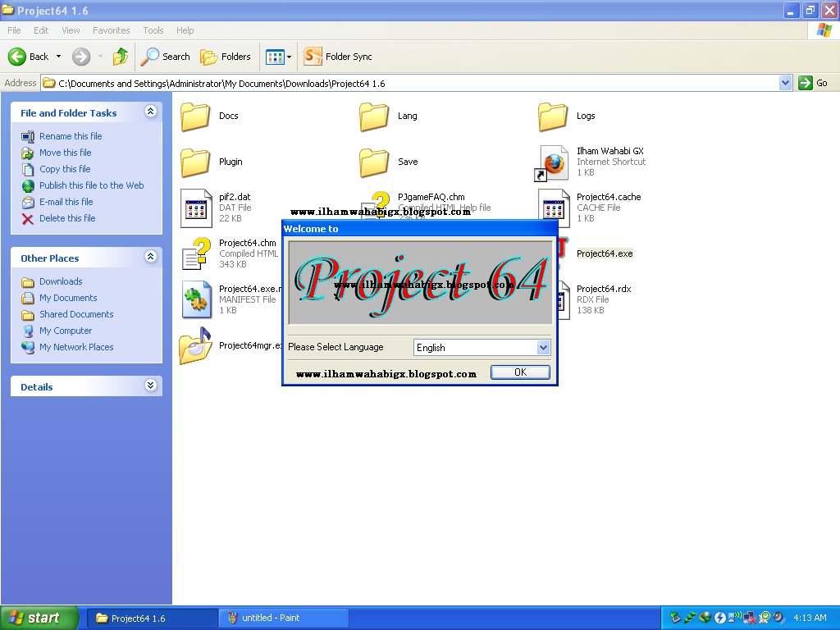Image resolution: width=840 pixels, height=630 pixels.
Task: Launch the Folder Sync toolbar button
Action: (x=338, y=57)
